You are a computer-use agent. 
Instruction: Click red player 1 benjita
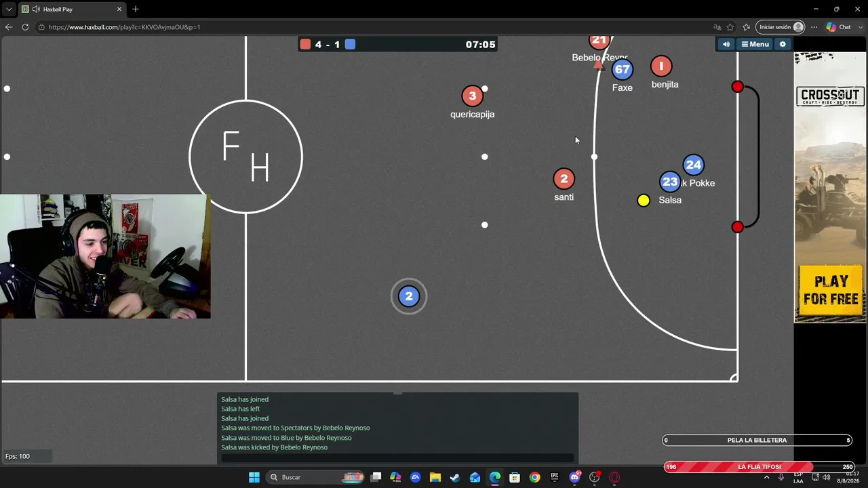pos(661,66)
